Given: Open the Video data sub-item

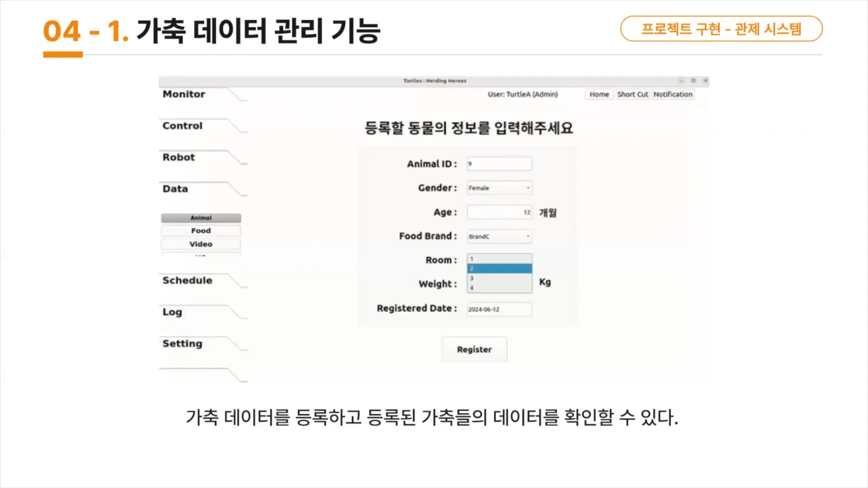Looking at the screenshot, I should tap(201, 244).
